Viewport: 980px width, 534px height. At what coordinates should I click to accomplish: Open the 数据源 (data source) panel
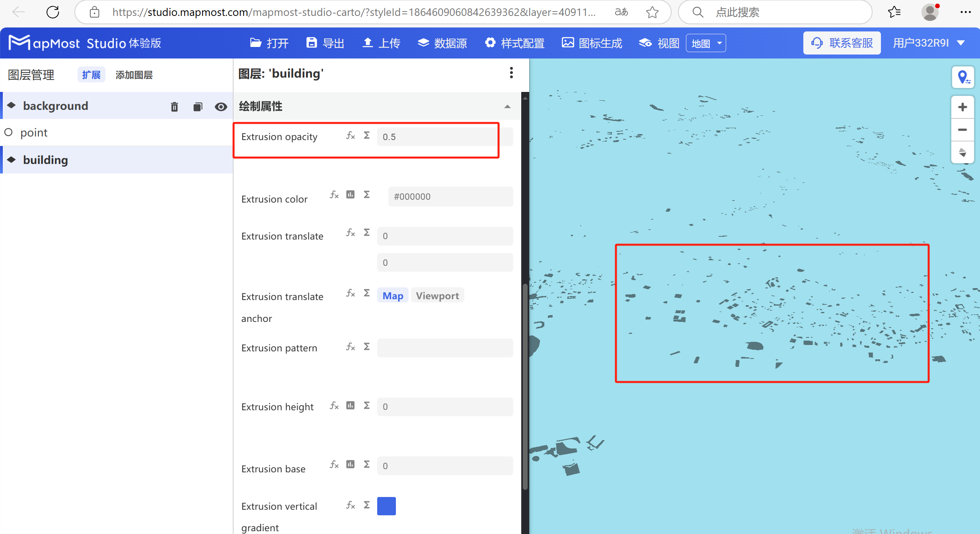(x=442, y=43)
